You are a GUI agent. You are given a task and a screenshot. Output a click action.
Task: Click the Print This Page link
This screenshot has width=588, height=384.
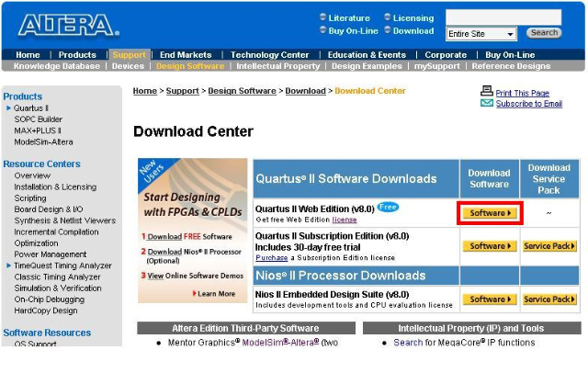[x=523, y=93]
